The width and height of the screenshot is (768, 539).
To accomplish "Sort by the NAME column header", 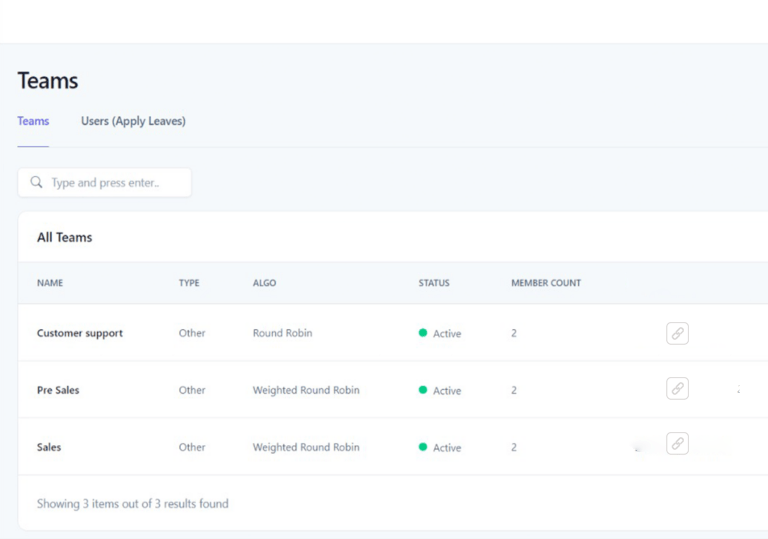I will [x=50, y=283].
